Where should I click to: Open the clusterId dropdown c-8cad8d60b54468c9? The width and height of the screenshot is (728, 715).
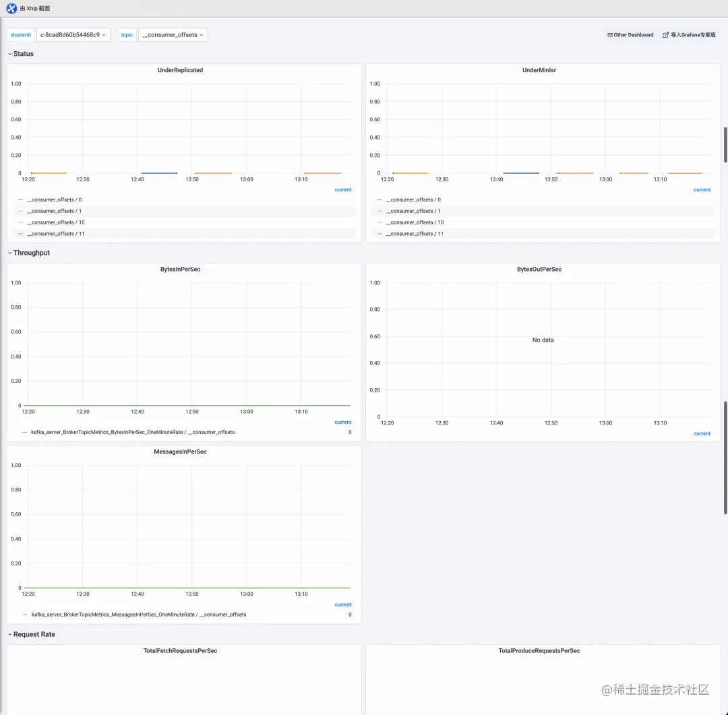point(73,35)
